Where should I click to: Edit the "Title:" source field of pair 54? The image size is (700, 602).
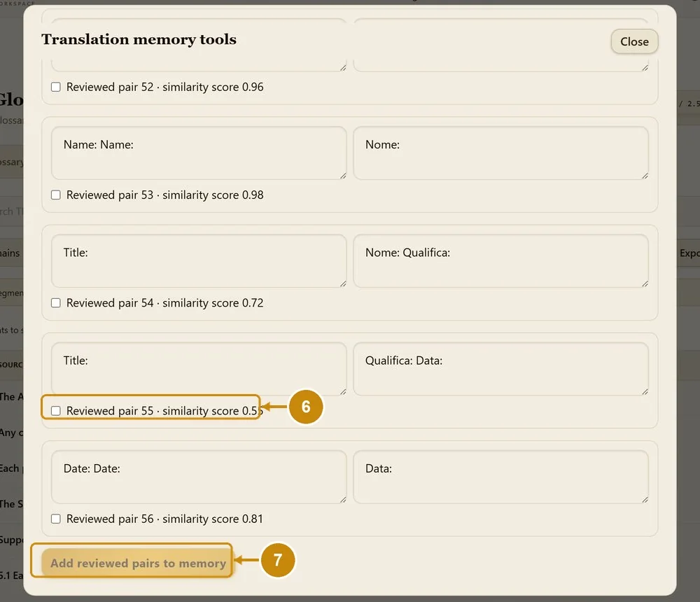199,261
